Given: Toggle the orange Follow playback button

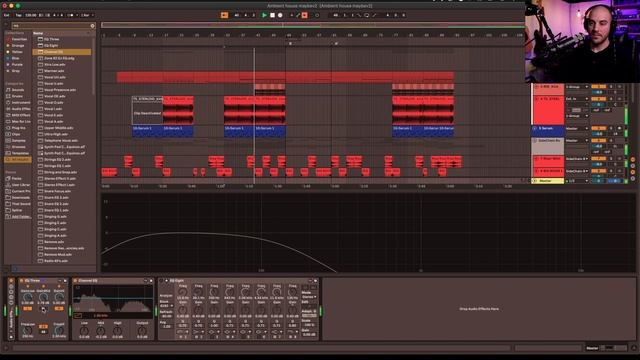Looking at the screenshot, I should (x=224, y=15).
